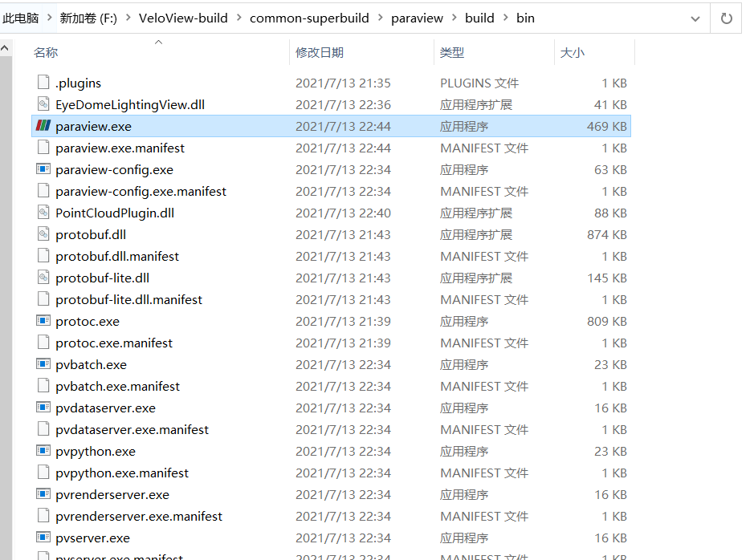Image resolution: width=750 pixels, height=560 pixels.
Task: Click the bin breadcrumb segment
Action: click(x=525, y=18)
